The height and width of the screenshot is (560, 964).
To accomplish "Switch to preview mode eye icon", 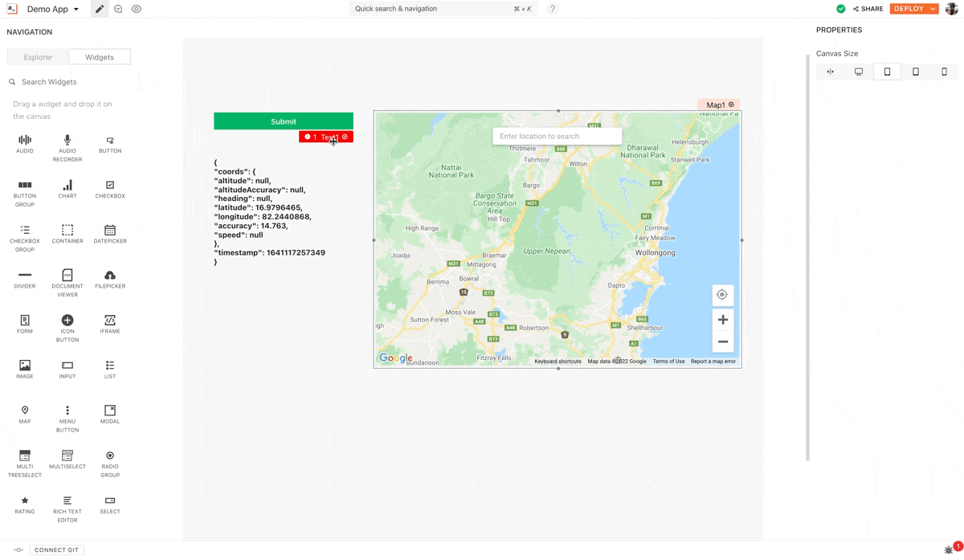I will coord(137,9).
